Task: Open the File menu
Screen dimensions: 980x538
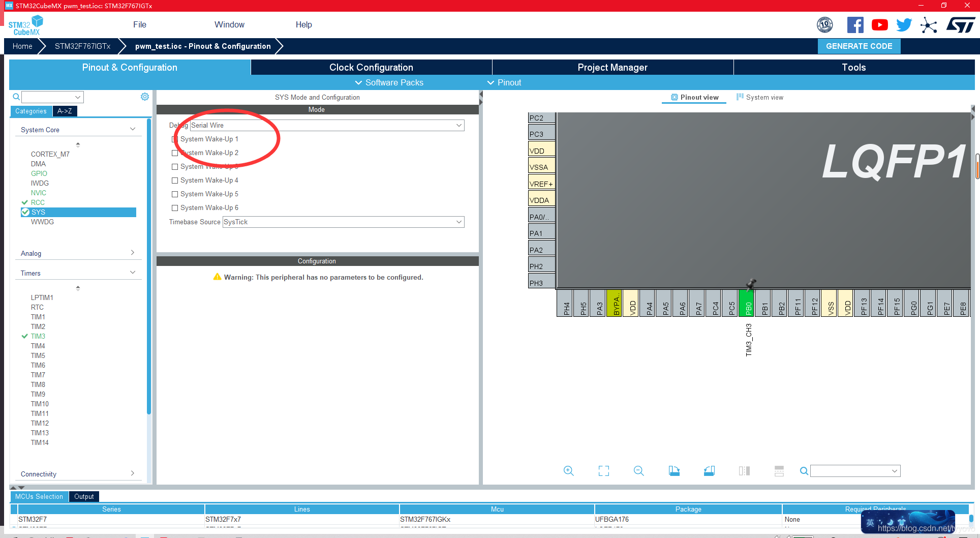Action: coord(140,24)
